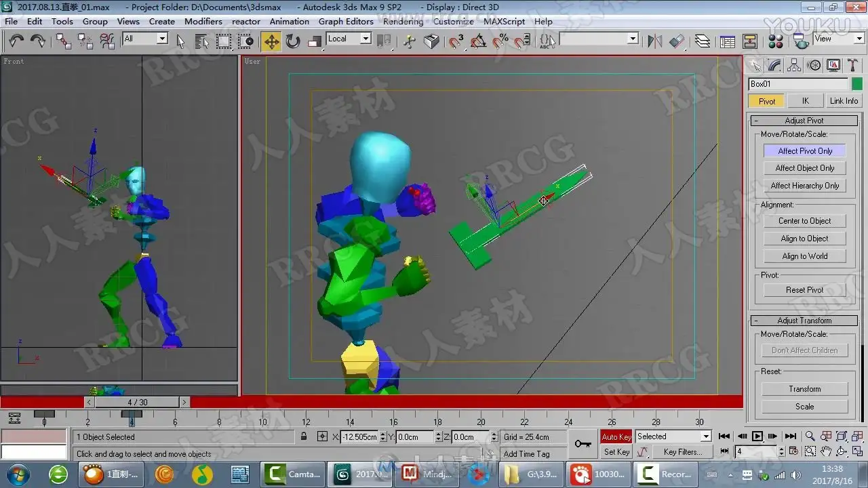The width and height of the screenshot is (868, 488).
Task: Click the Play Animation button
Action: tap(757, 436)
